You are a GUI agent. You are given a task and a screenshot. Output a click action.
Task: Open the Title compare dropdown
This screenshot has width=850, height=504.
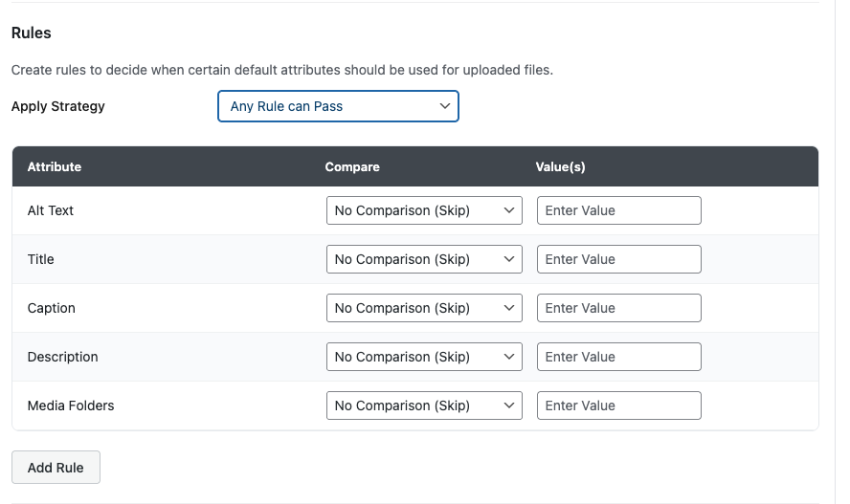(424, 259)
